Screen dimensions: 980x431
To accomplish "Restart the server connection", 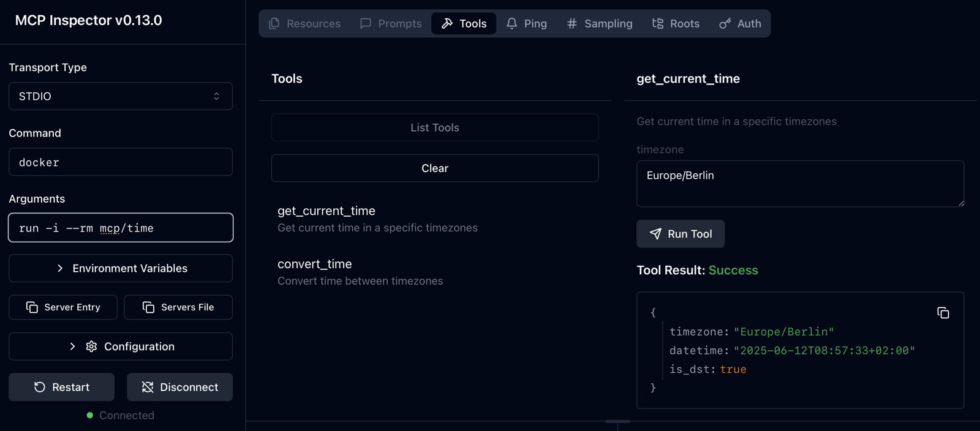I will [x=61, y=387].
